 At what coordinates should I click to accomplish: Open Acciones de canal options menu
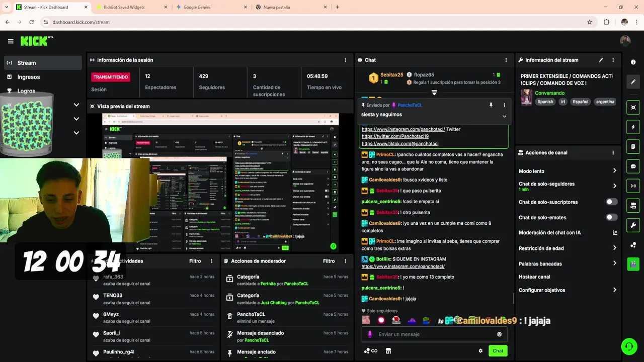(x=613, y=152)
